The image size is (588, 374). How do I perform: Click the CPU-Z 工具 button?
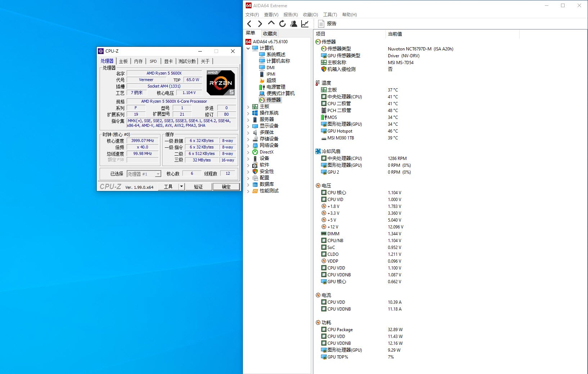(x=168, y=187)
